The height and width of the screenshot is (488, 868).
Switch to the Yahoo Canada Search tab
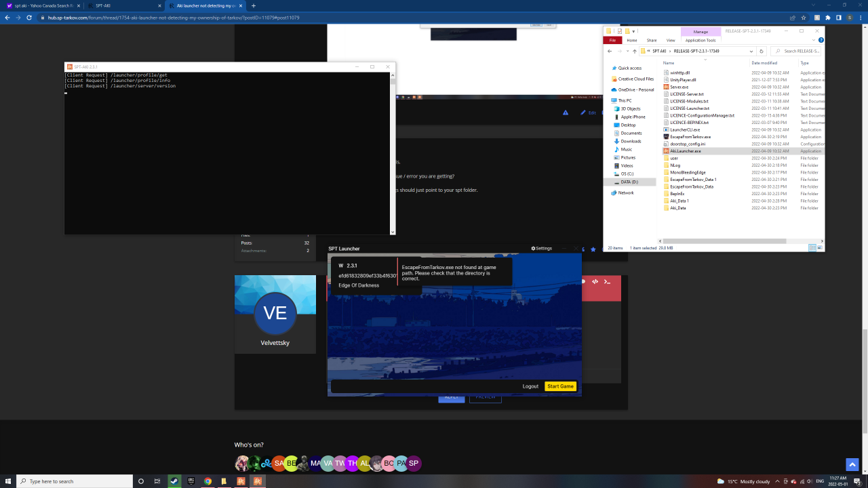click(x=42, y=5)
